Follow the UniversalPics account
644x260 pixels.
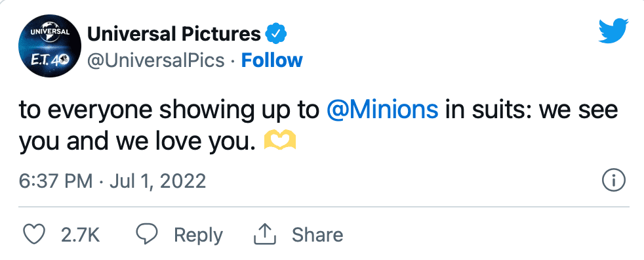point(272,60)
